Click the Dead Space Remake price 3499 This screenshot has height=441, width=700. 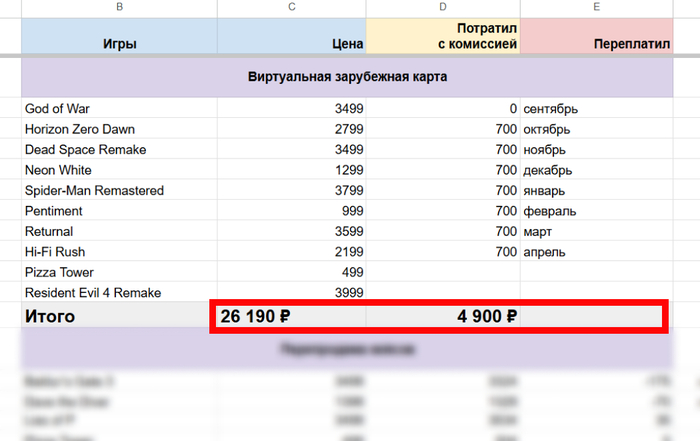tap(291, 150)
